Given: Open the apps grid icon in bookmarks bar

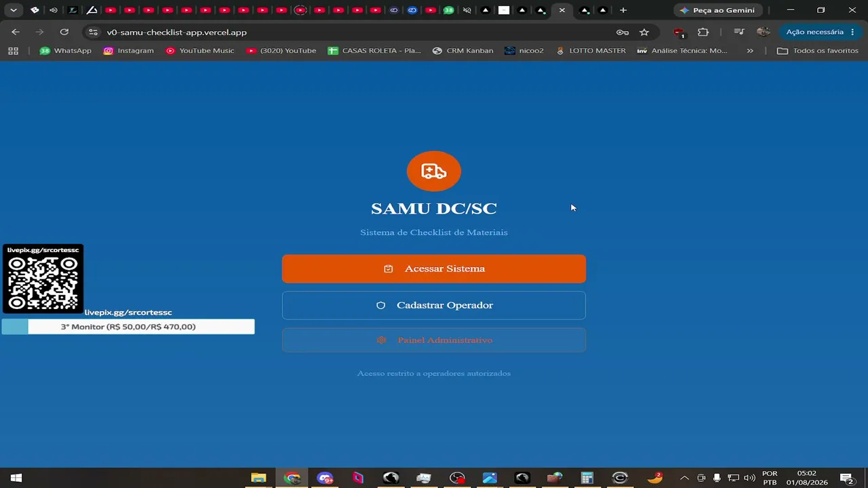Looking at the screenshot, I should point(13,51).
